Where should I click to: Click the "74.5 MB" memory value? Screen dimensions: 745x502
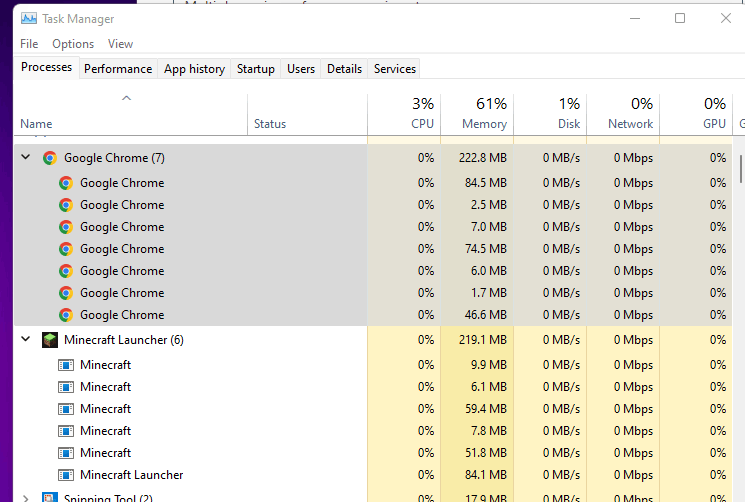point(486,249)
